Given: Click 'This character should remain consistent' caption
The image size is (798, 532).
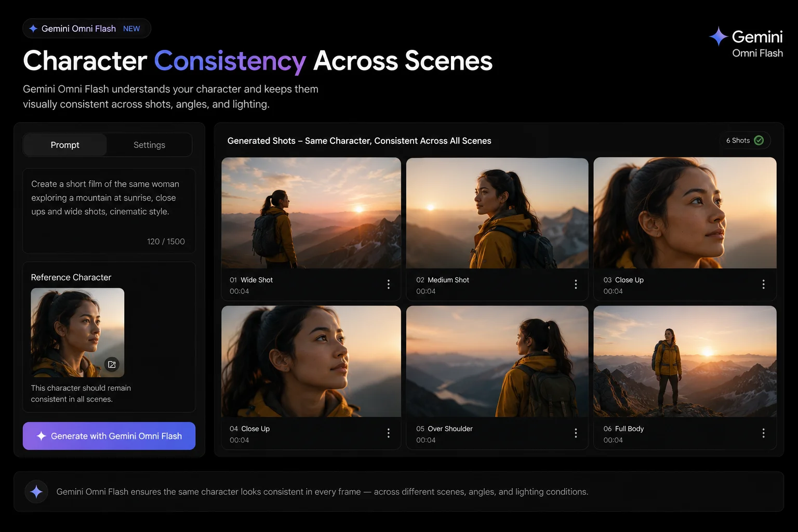Looking at the screenshot, I should (81, 393).
